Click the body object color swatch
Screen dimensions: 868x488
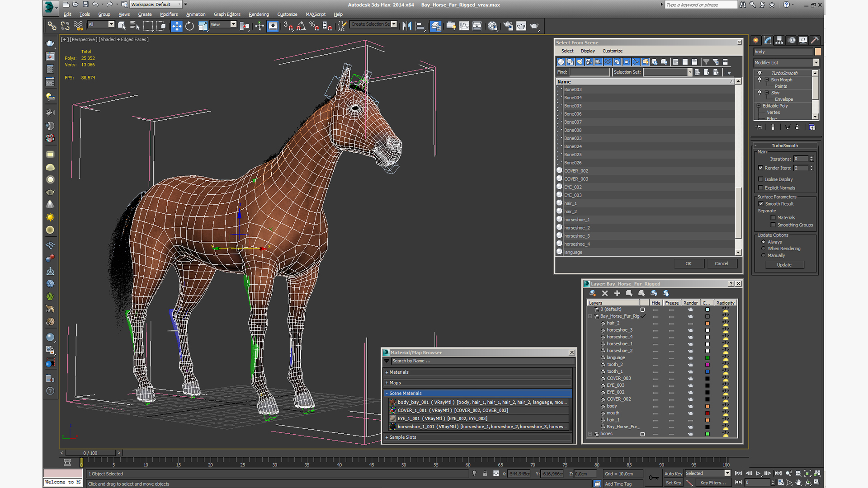click(x=818, y=52)
